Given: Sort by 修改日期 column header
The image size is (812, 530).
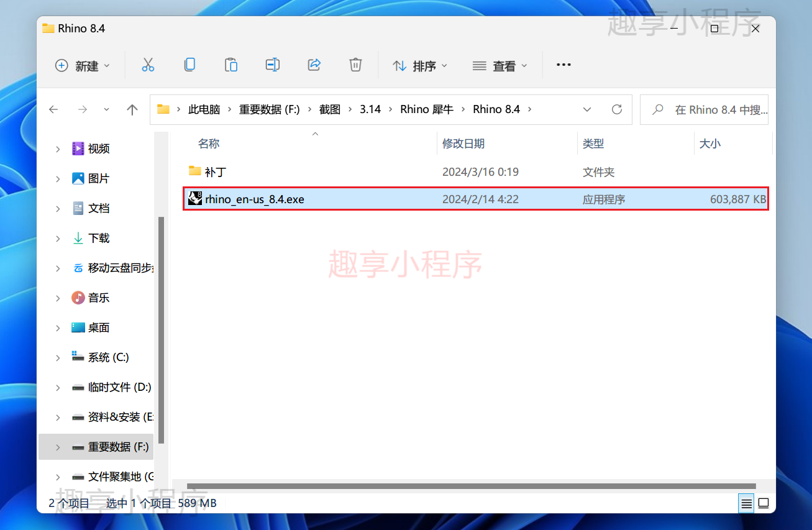Looking at the screenshot, I should pyautogui.click(x=463, y=144).
